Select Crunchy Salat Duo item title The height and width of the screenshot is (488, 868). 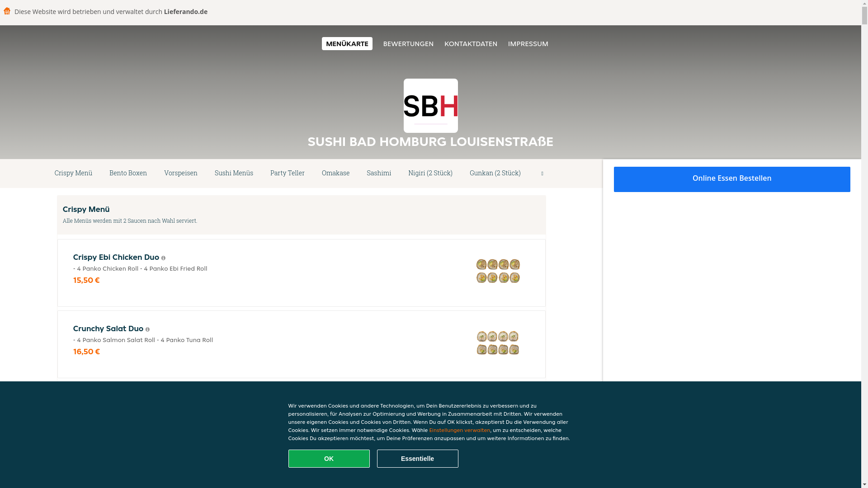pyautogui.click(x=108, y=329)
